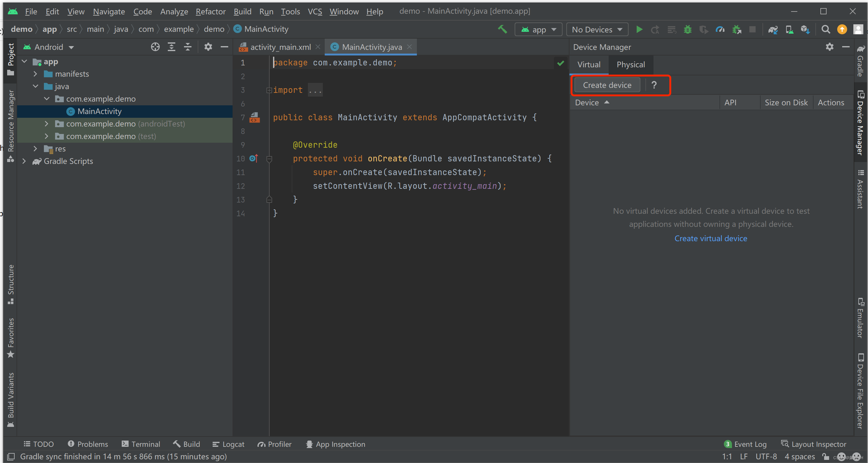This screenshot has height=463, width=868.
Task: Switch to the Physical tab in Device Manager
Action: point(630,64)
